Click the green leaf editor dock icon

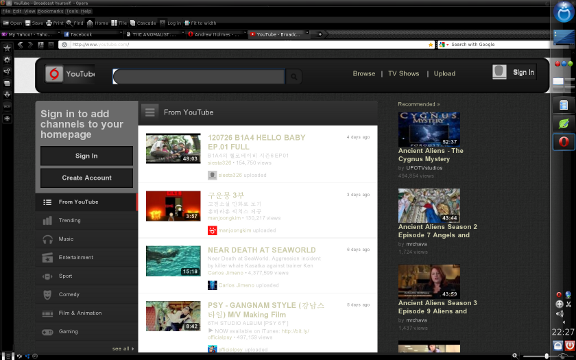pyautogui.click(x=564, y=123)
